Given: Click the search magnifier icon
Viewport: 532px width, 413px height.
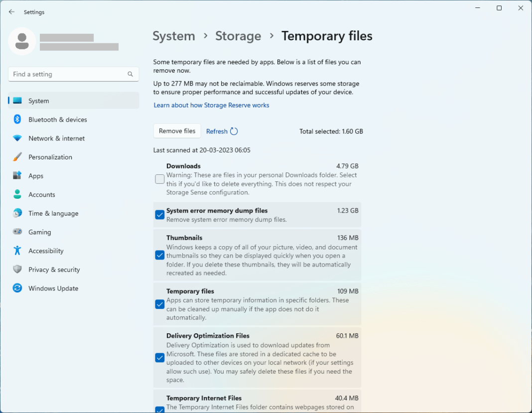Looking at the screenshot, I should pos(131,74).
